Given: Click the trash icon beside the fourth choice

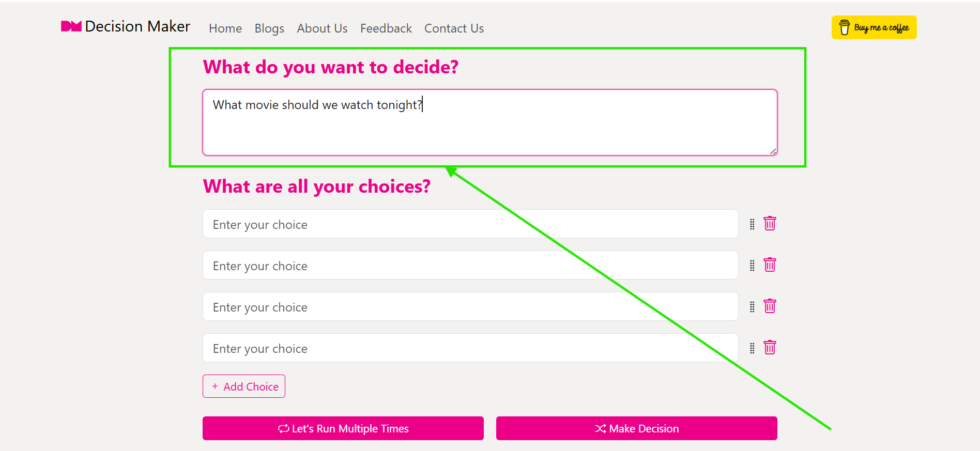Looking at the screenshot, I should [x=770, y=347].
